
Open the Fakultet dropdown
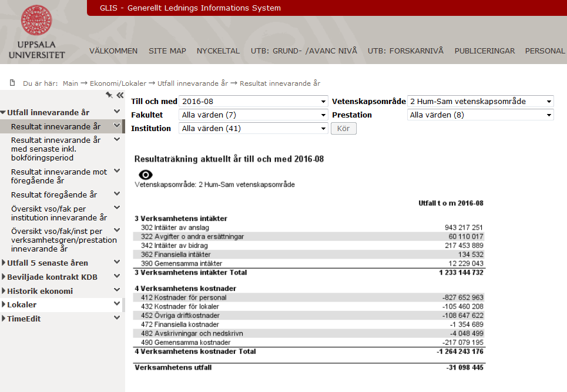click(253, 115)
